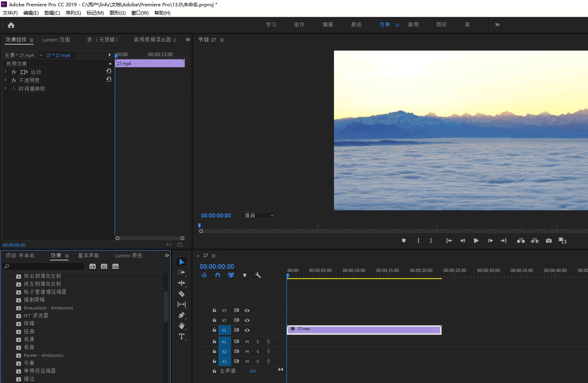This screenshot has width=588, height=383.
Task: Click the Home icon
Action: coord(11,25)
